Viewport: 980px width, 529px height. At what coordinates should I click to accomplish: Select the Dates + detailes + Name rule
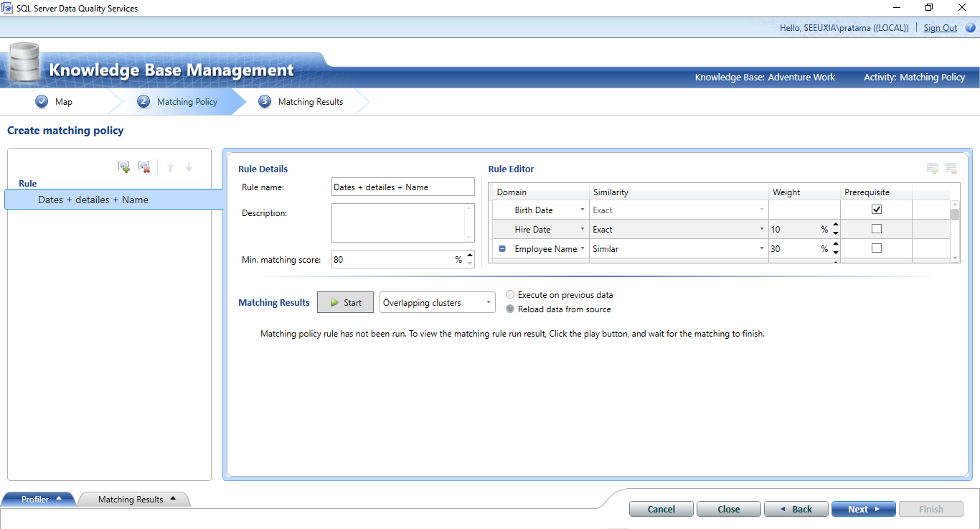pyautogui.click(x=115, y=200)
